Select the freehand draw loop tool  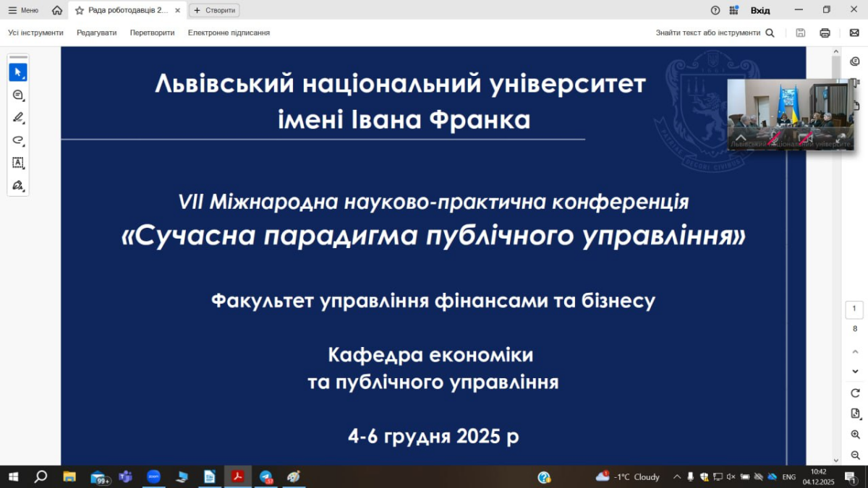pyautogui.click(x=18, y=140)
